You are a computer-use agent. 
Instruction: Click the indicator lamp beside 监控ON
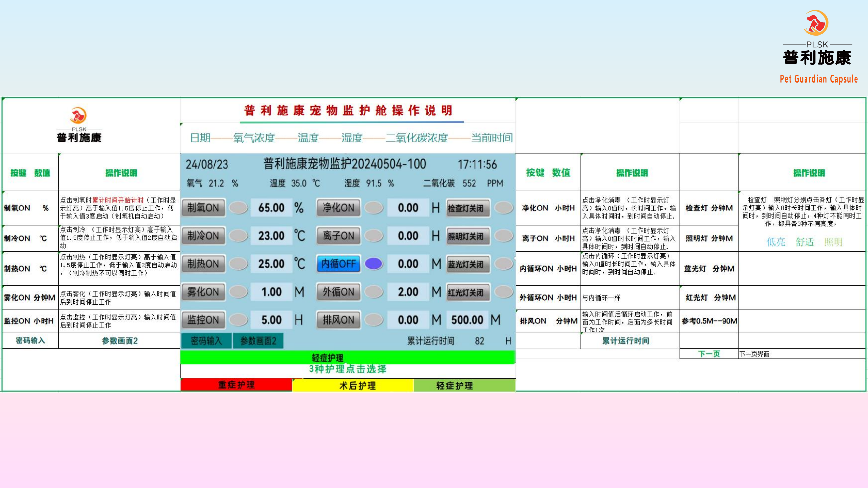coord(239,319)
